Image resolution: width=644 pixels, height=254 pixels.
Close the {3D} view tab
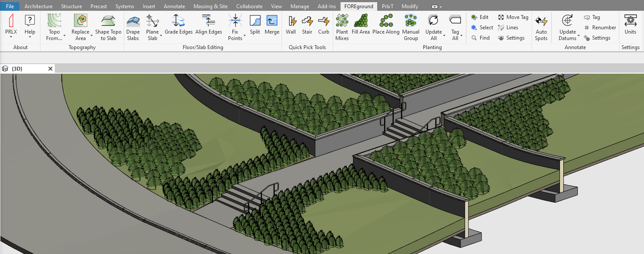tap(50, 68)
